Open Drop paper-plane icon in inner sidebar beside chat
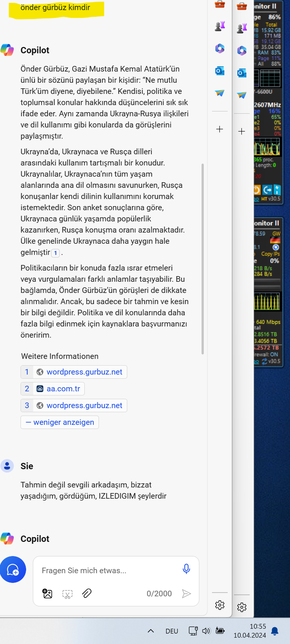Viewport: 290px width, 644px height. pos(220,93)
